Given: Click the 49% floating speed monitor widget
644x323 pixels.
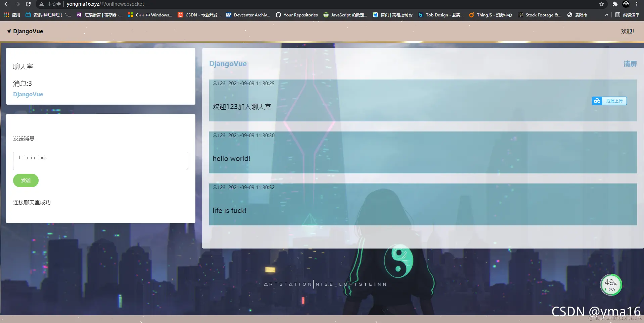Looking at the screenshot, I should pyautogui.click(x=611, y=285).
